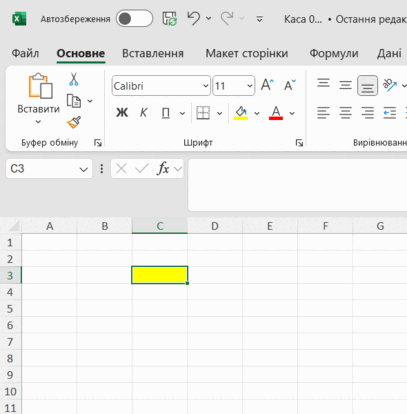This screenshot has height=414, width=407.
Task: Open the Дані ribbon tab
Action: [x=389, y=53]
